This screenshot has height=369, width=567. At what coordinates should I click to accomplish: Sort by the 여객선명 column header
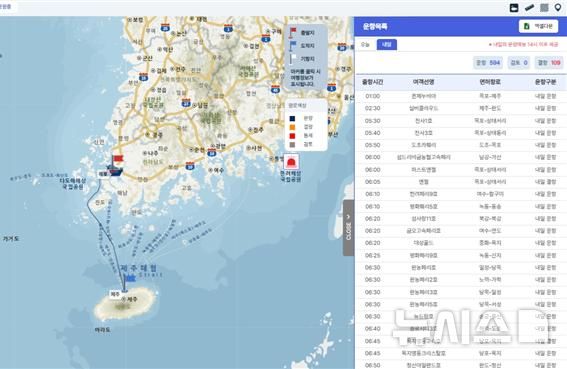point(423,82)
